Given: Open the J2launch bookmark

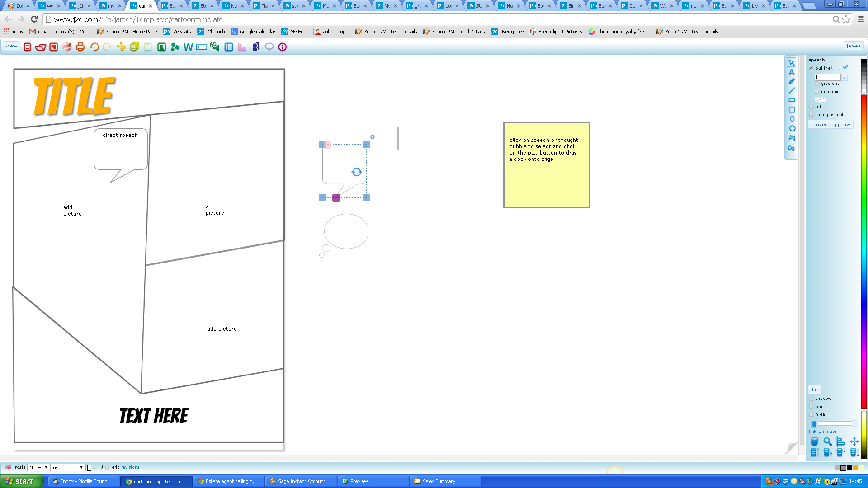Looking at the screenshot, I should tap(211, 32).
